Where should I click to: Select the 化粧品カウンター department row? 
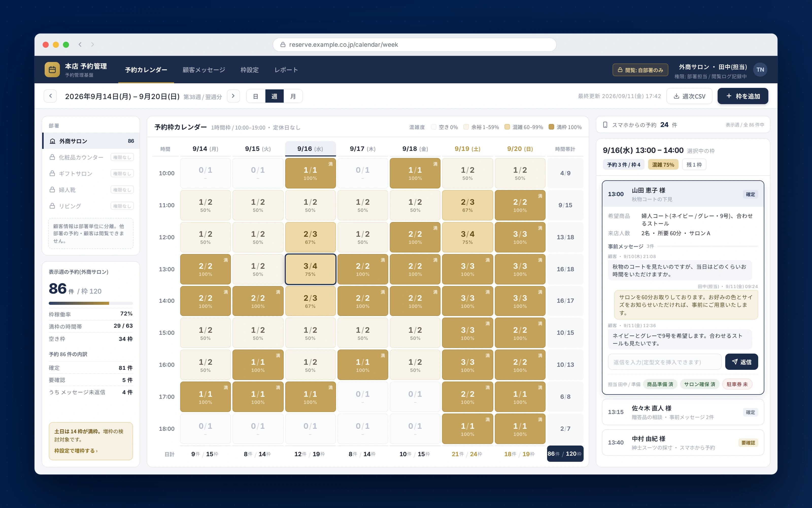coord(91,157)
